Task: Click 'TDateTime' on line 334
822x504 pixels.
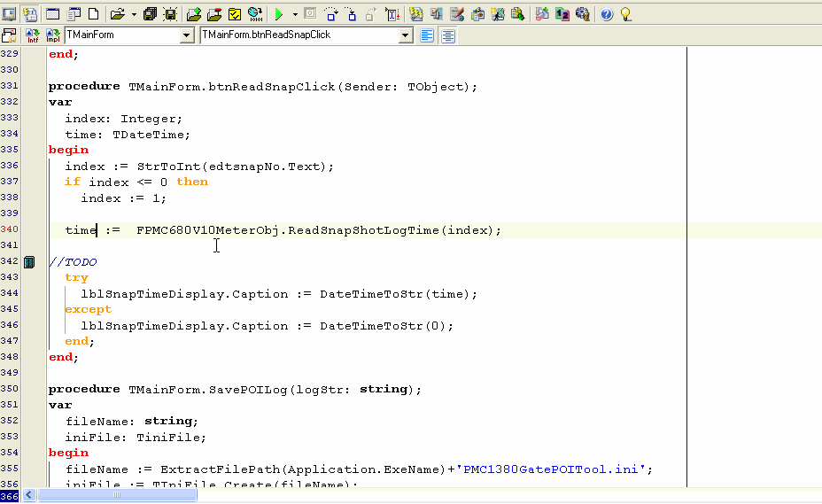Action: pos(148,135)
